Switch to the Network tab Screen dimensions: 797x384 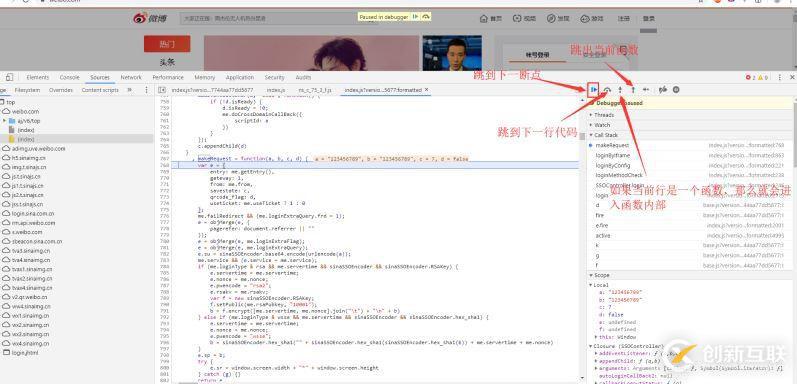coord(131,77)
